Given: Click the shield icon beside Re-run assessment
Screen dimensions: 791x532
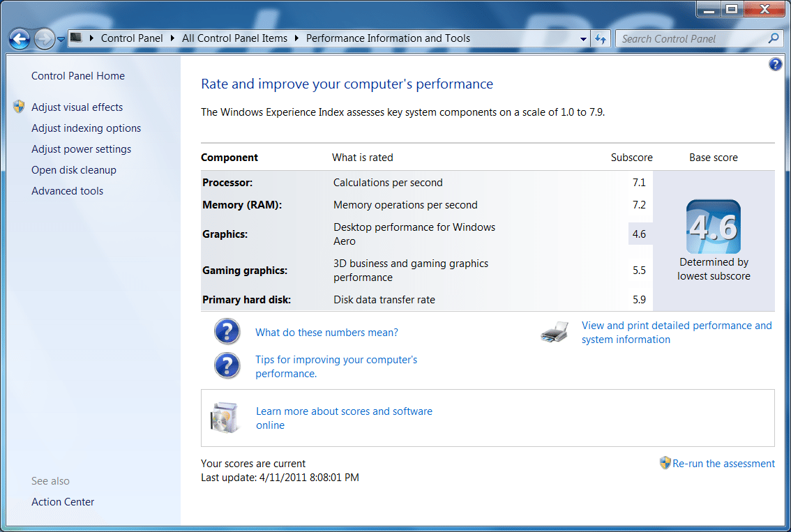Looking at the screenshot, I should pyautogui.click(x=665, y=462).
